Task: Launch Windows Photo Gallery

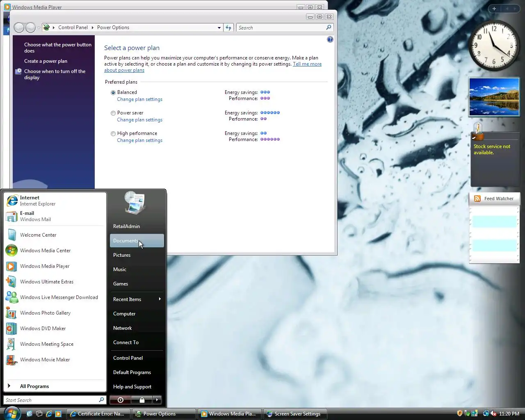Action: (x=55, y=313)
